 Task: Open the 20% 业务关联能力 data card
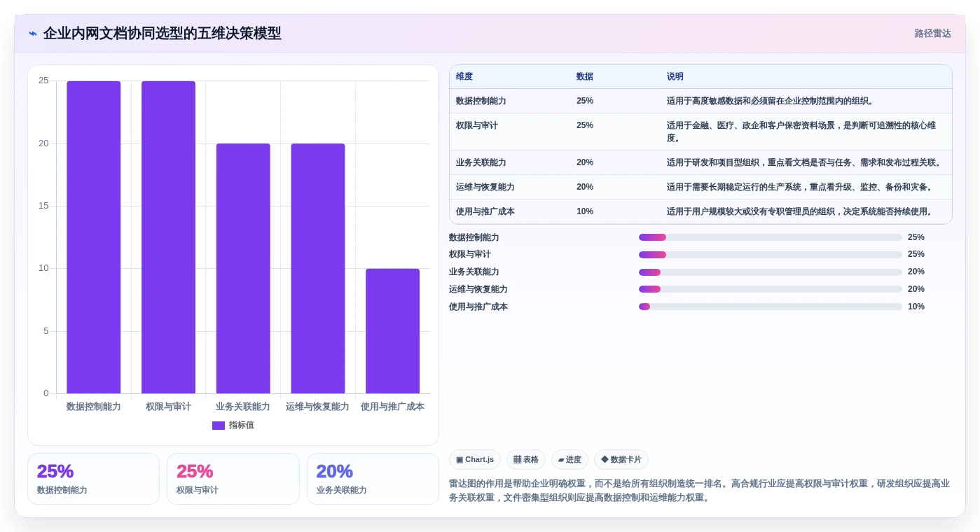(x=373, y=479)
